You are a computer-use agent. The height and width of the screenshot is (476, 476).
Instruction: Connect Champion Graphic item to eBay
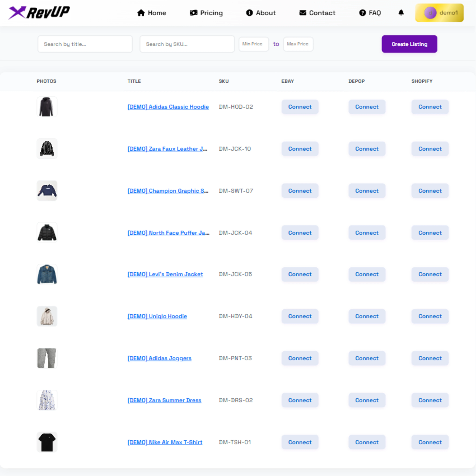pyautogui.click(x=300, y=191)
